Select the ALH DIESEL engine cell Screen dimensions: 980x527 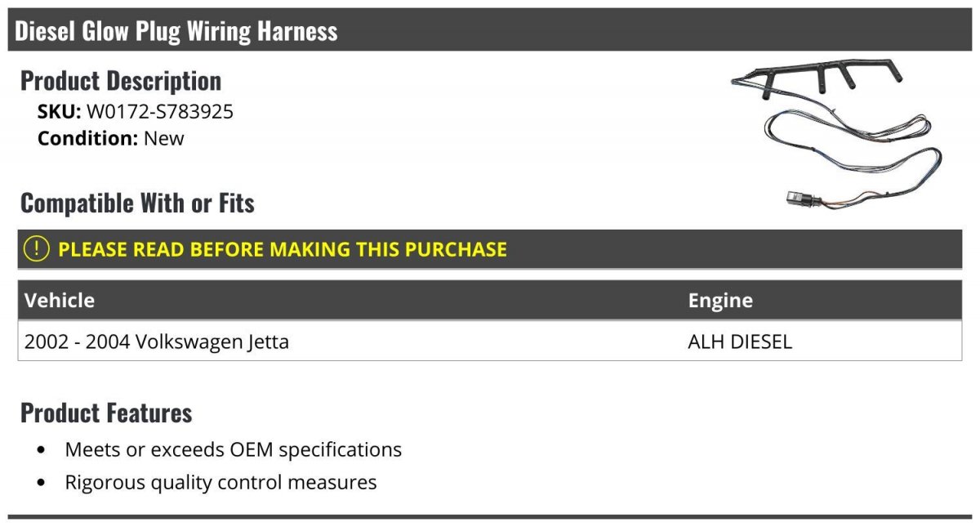(740, 342)
